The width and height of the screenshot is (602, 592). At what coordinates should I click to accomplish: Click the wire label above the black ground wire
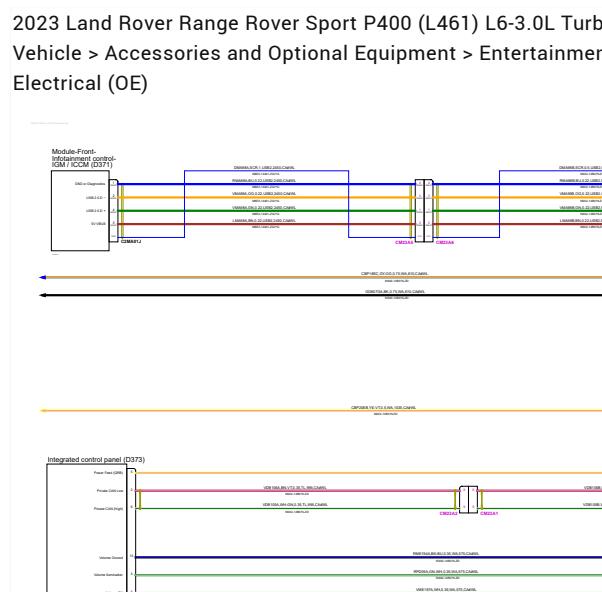(395, 292)
